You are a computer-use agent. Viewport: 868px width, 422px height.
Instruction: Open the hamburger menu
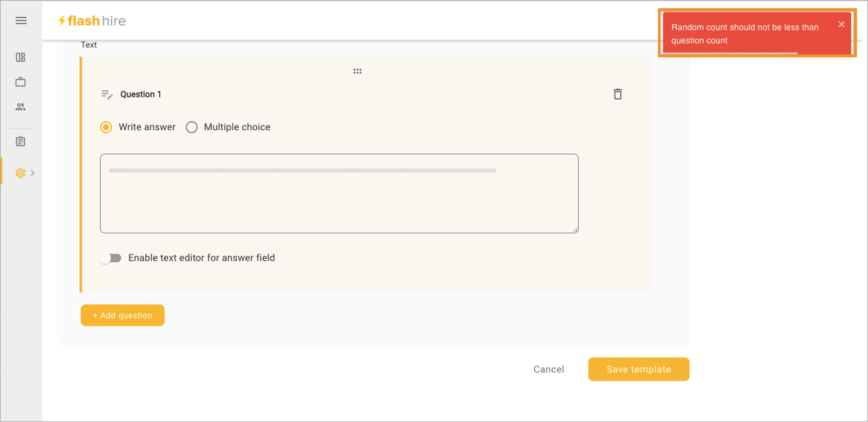click(21, 21)
